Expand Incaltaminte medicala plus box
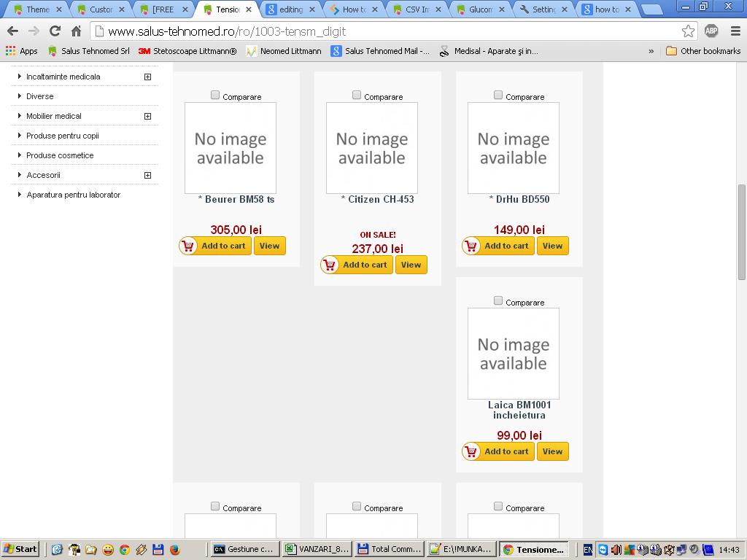Screen dimensions: 747x560 147,77
